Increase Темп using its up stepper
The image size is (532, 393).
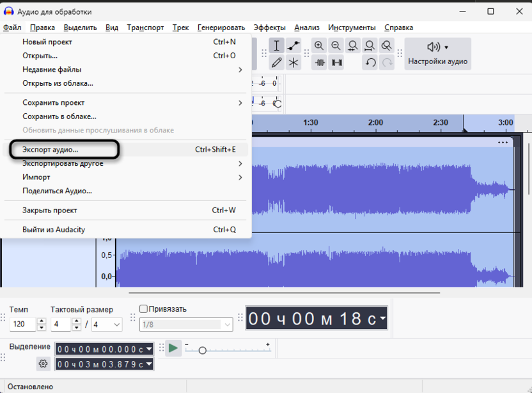(x=42, y=320)
